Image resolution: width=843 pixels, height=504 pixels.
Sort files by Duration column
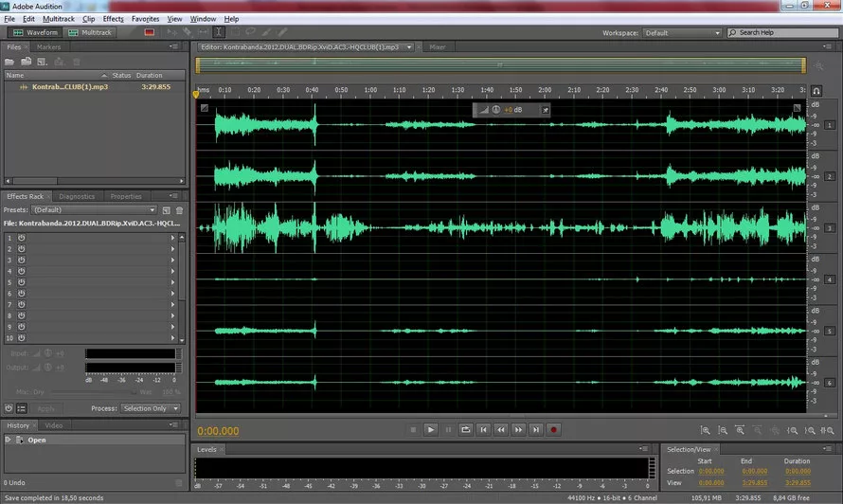pos(149,75)
